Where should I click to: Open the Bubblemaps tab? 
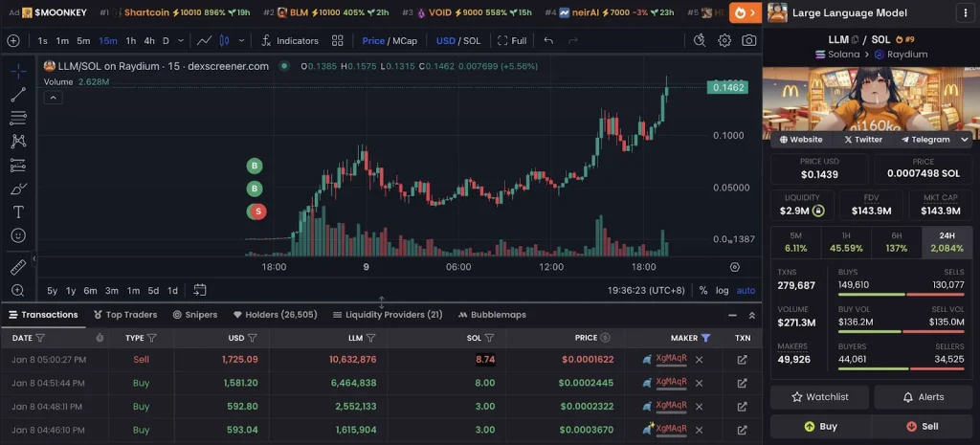point(493,315)
